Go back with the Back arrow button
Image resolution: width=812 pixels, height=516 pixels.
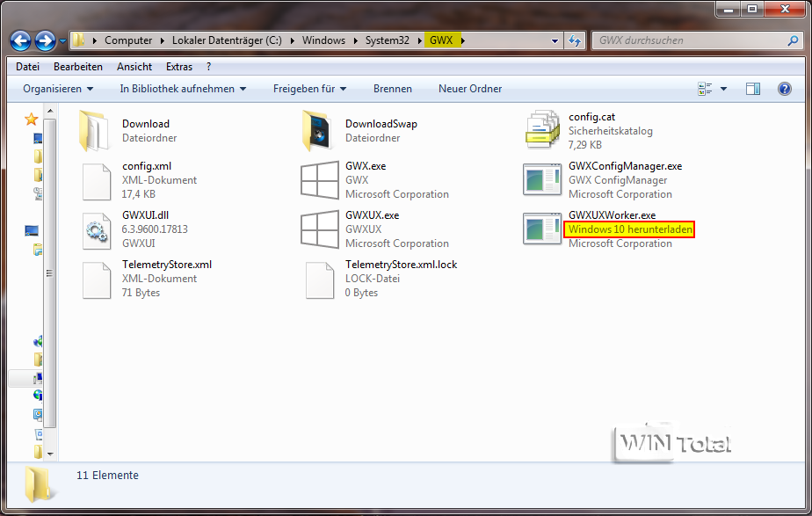(21, 40)
